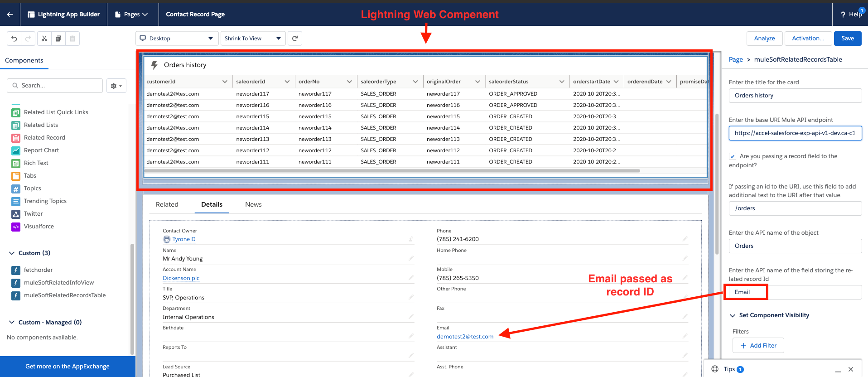Select the Related List Quick Links component
The width and height of the screenshot is (868, 377).
pos(56,112)
